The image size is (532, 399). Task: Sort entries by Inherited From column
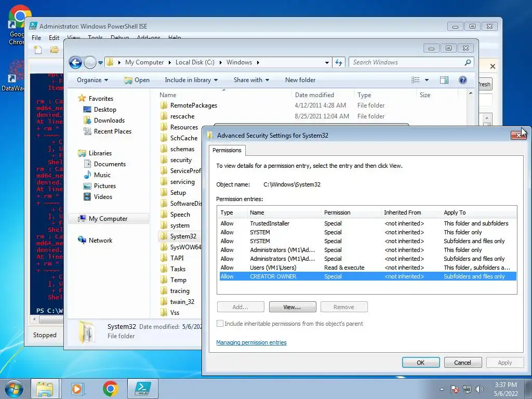(x=410, y=212)
